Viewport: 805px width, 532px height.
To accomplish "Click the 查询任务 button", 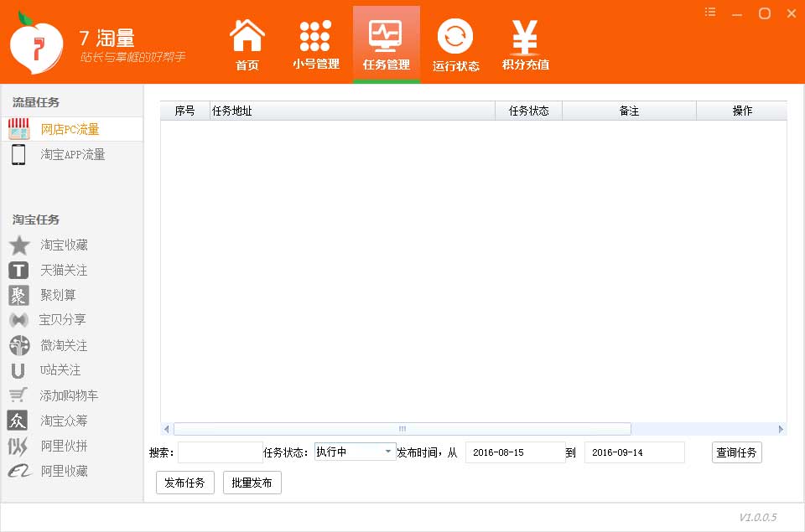I will click(x=737, y=452).
